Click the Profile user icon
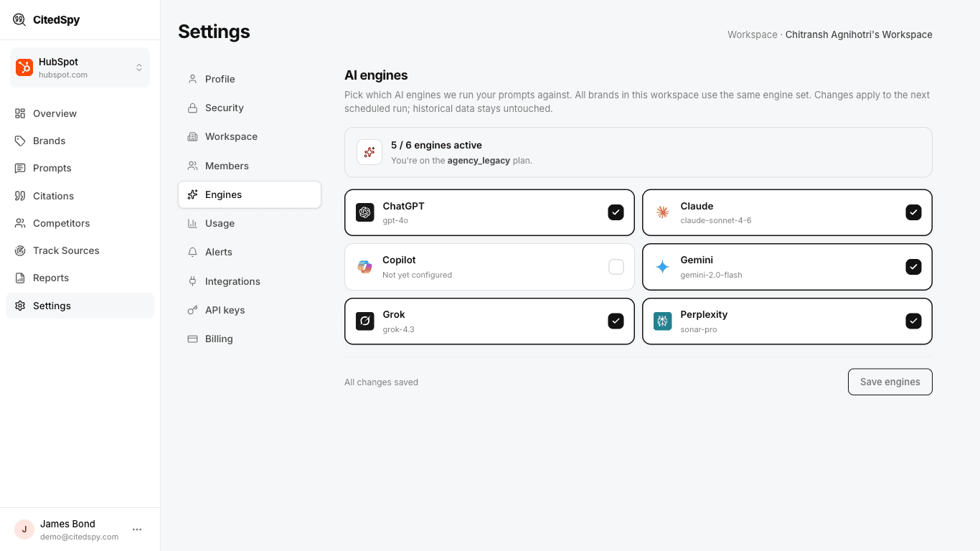Image resolution: width=980 pixels, height=551 pixels. pyautogui.click(x=192, y=79)
